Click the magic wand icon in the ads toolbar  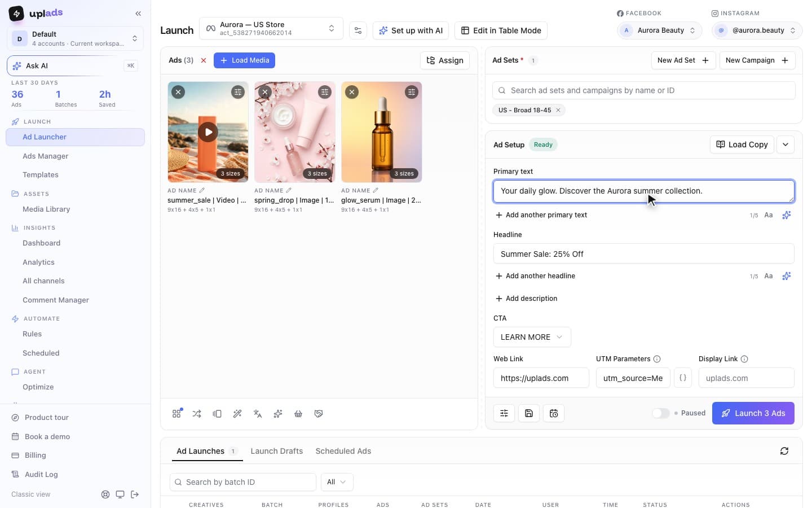pyautogui.click(x=237, y=414)
